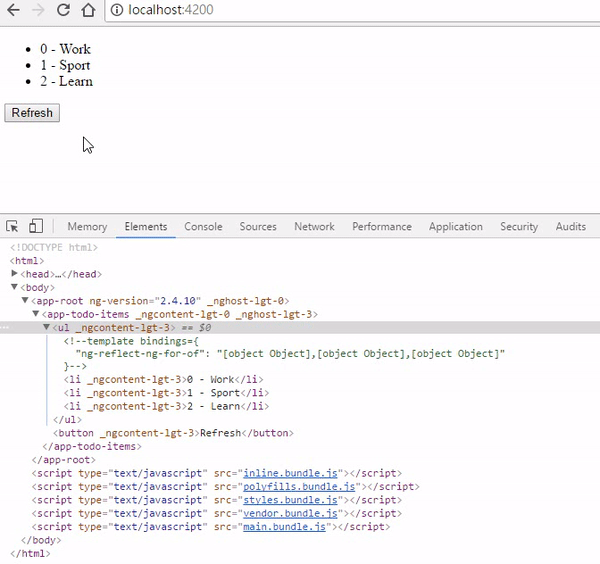Open the main.bundle.js script link

pyautogui.click(x=284, y=527)
